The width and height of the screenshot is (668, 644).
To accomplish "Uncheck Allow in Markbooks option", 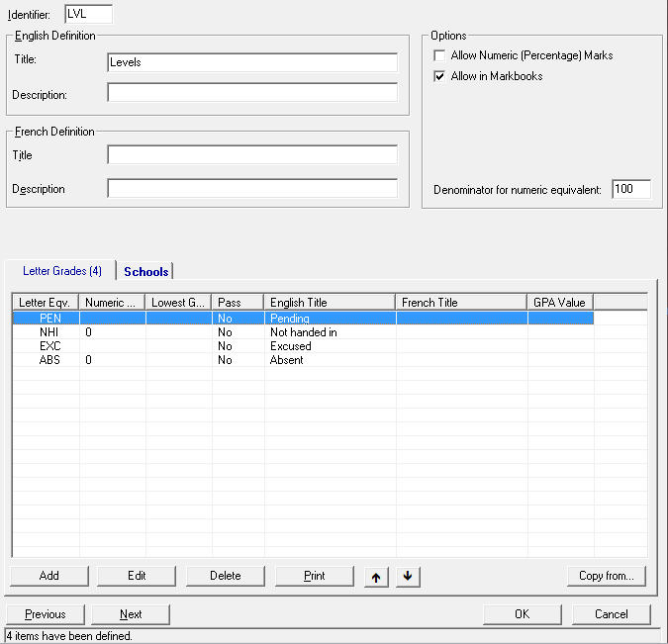I will point(439,76).
